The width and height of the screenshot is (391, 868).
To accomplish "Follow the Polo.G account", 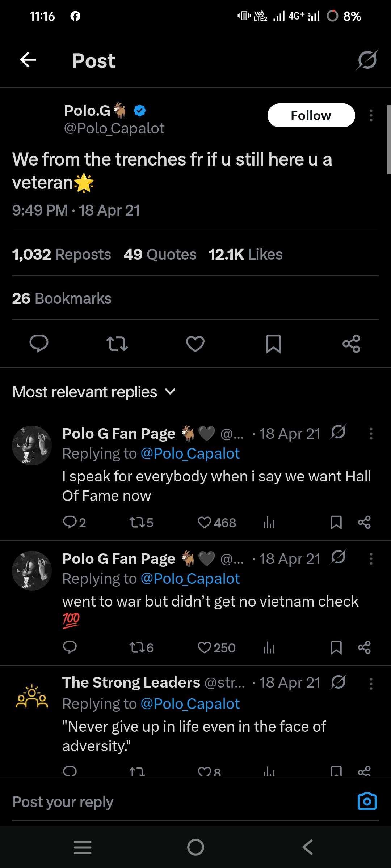I will pyautogui.click(x=311, y=115).
